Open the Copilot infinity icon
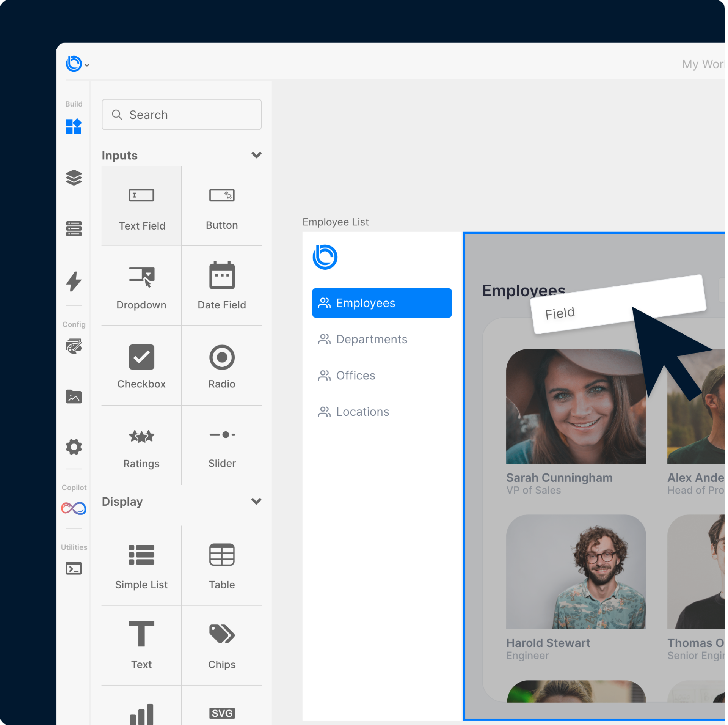This screenshot has width=728, height=725. click(x=74, y=508)
